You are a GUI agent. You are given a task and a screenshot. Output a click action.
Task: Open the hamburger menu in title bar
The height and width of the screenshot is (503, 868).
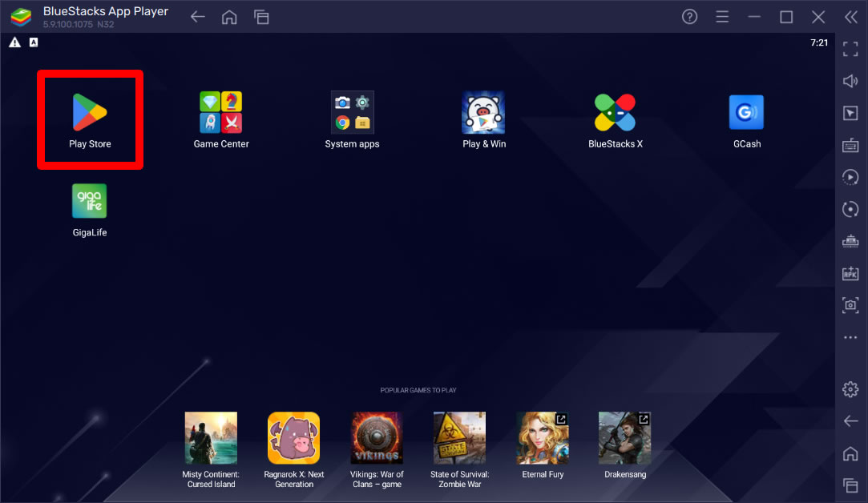coord(722,17)
